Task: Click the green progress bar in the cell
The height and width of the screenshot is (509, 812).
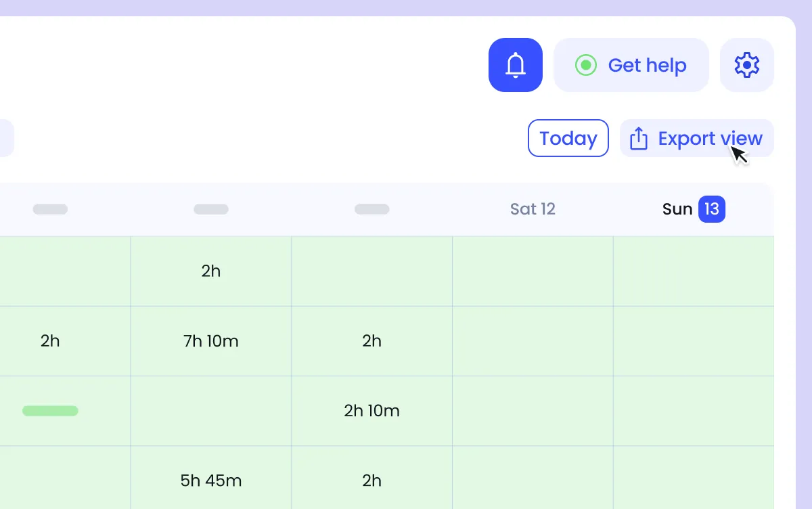Action: [50, 411]
